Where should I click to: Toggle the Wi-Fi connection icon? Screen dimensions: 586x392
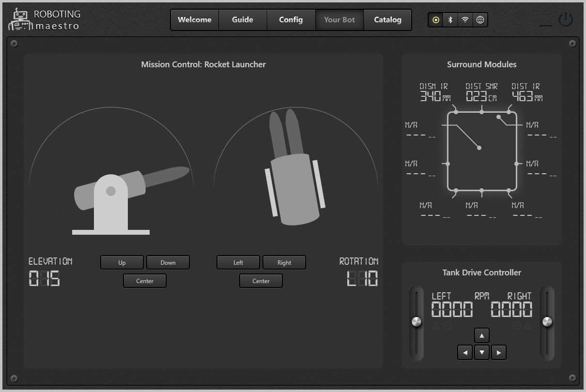tap(465, 20)
